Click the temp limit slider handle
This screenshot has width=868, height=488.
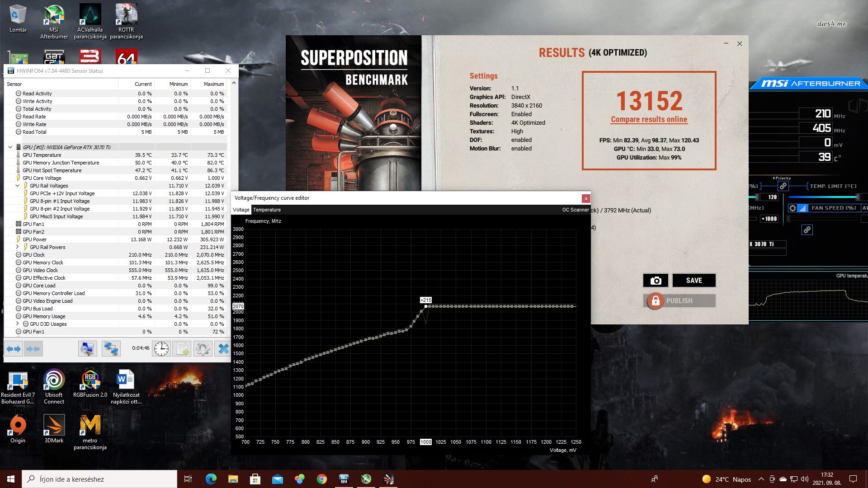[x=857, y=197]
